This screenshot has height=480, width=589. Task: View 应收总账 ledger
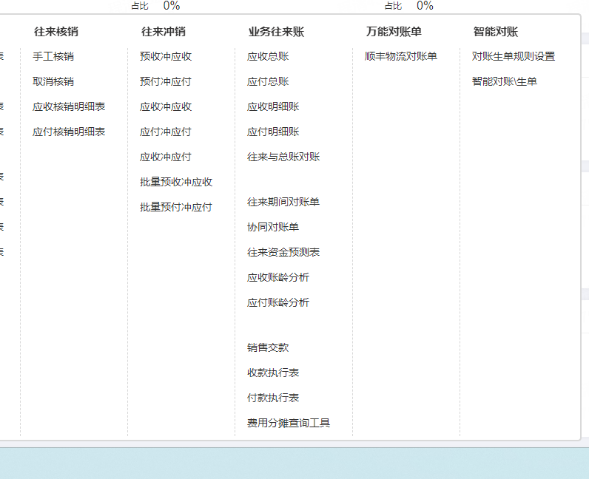(x=268, y=56)
